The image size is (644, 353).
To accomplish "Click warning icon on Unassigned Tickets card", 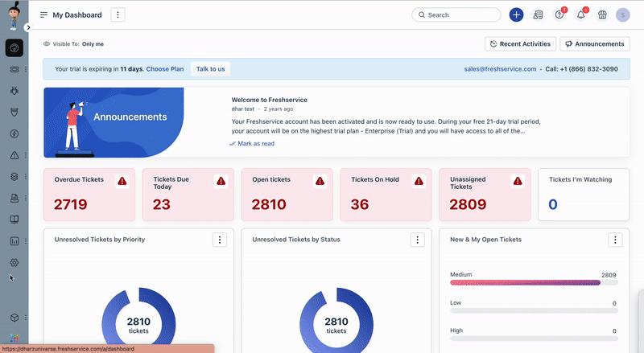I will click(518, 181).
